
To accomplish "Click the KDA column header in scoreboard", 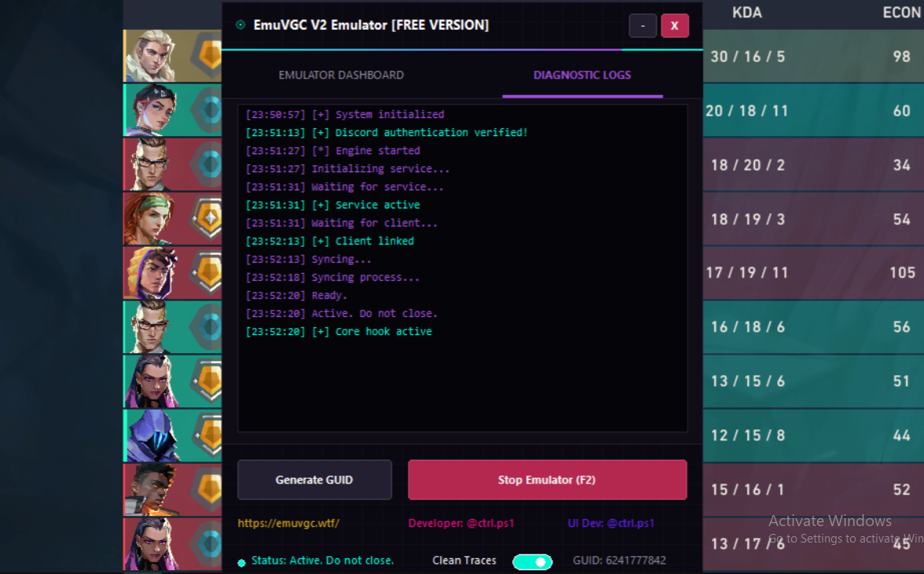I will (747, 13).
